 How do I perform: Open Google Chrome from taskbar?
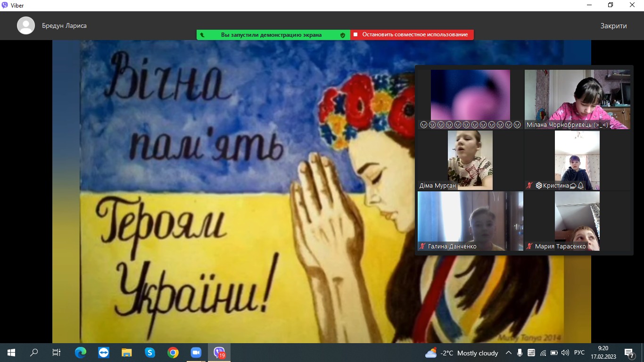click(x=173, y=353)
